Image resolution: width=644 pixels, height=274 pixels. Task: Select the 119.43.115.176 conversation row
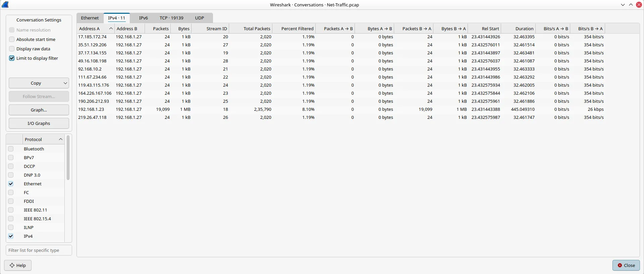point(341,85)
